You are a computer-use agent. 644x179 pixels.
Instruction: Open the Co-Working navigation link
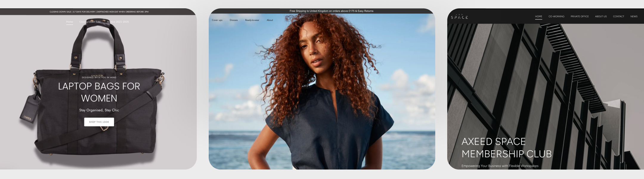pyautogui.click(x=556, y=16)
